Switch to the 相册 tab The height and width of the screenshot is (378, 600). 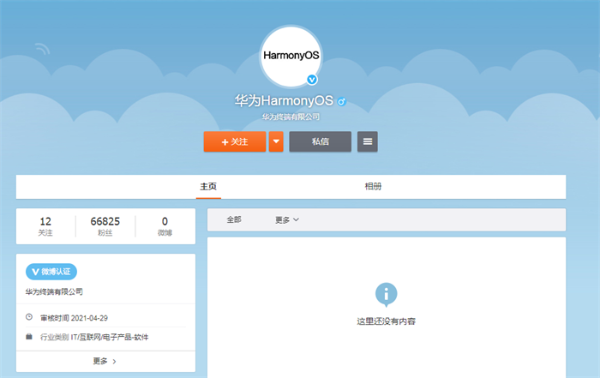(x=373, y=186)
